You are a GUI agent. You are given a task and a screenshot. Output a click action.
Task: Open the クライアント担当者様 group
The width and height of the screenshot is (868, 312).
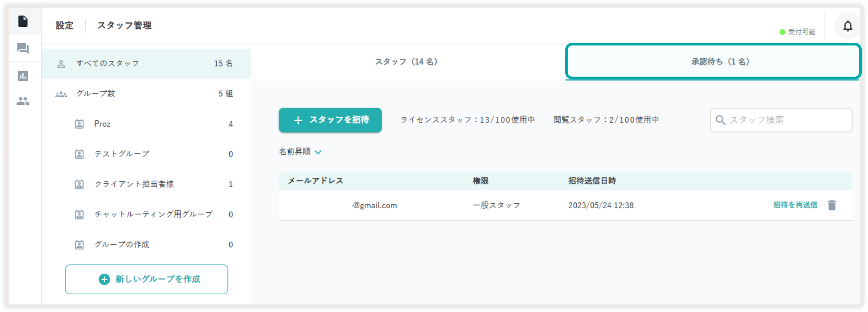[134, 184]
